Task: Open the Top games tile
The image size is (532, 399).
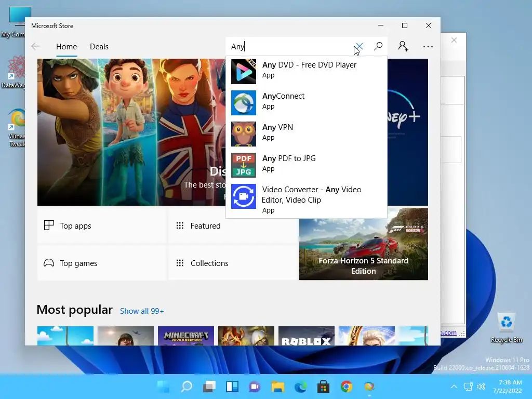Action: coord(101,263)
